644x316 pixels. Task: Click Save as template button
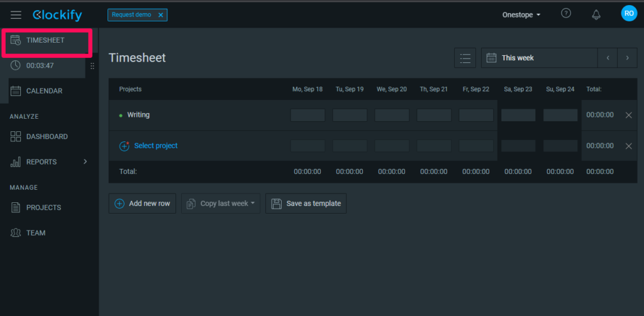[306, 204]
